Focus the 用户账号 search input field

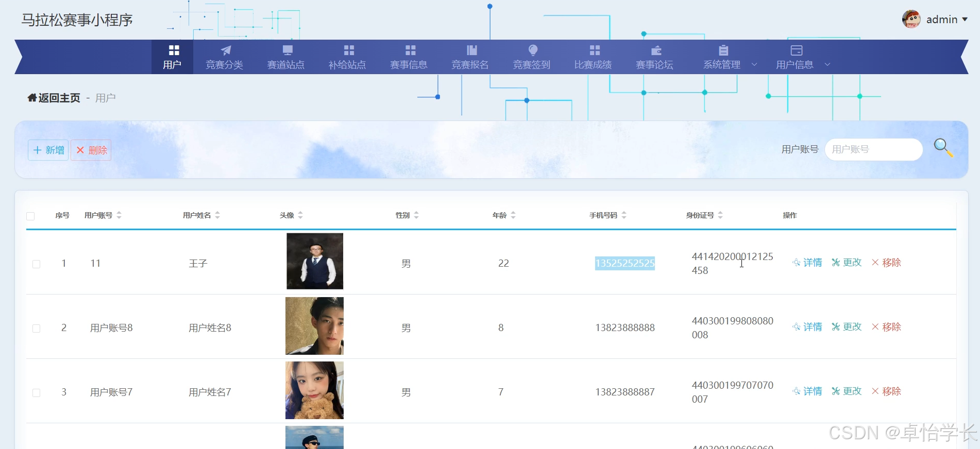[873, 149]
